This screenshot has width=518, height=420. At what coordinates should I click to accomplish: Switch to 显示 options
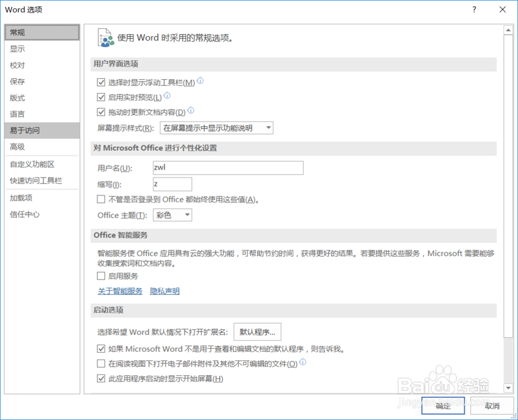[x=42, y=49]
